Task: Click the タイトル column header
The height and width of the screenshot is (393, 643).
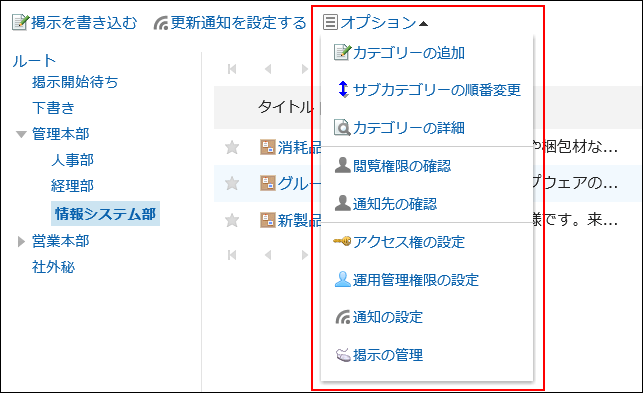Action: [285, 107]
